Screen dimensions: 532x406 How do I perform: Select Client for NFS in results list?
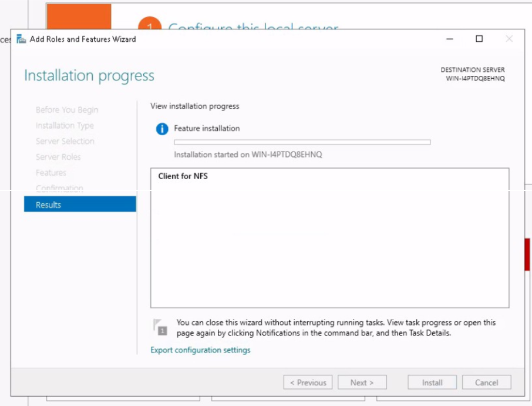click(183, 176)
